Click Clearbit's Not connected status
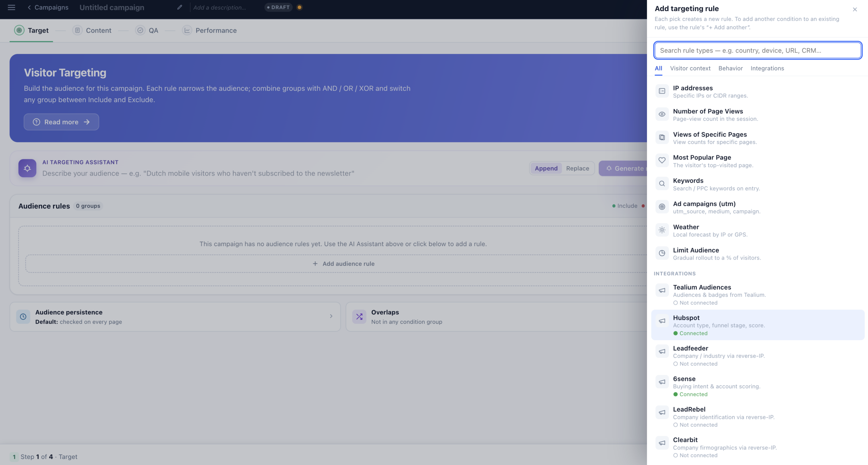Viewport: 868px width, 465px height. (x=695, y=456)
